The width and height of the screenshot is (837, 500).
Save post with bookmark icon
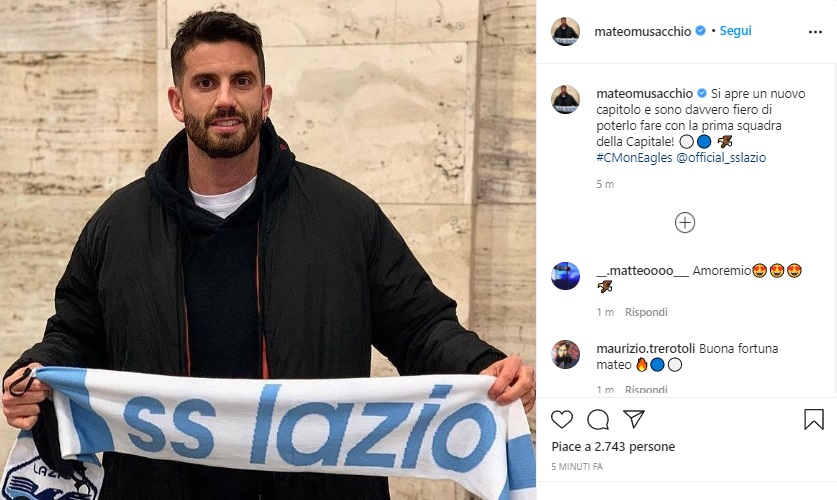pyautogui.click(x=814, y=419)
